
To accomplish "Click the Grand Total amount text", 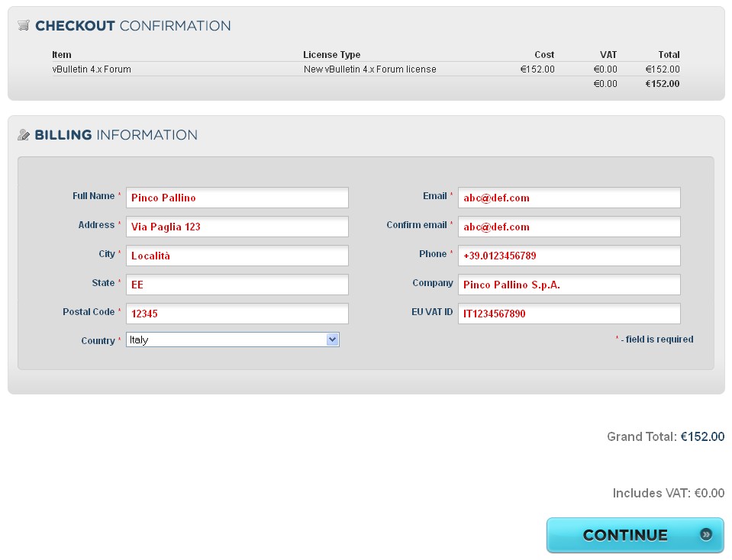I will click(x=702, y=437).
